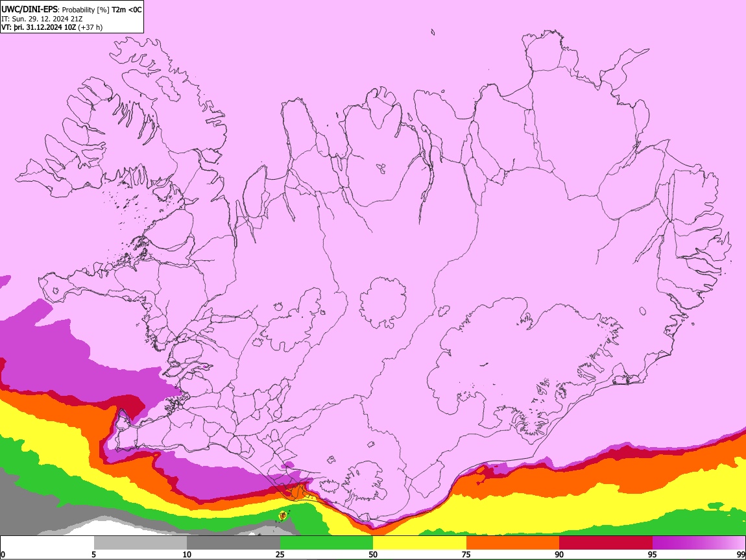Click the yellow 50–75% legend swatch
Screen dimensions: 746x560
click(420, 543)
